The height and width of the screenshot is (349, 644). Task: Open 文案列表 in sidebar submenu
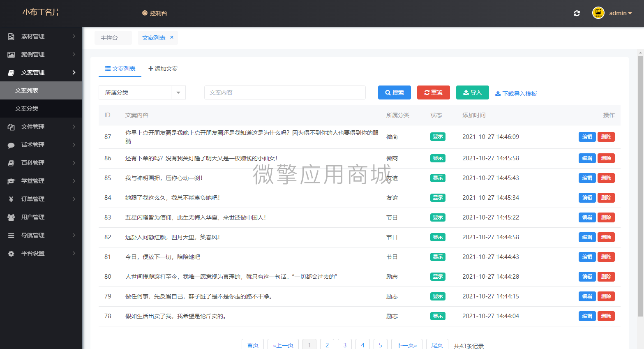tap(41, 90)
